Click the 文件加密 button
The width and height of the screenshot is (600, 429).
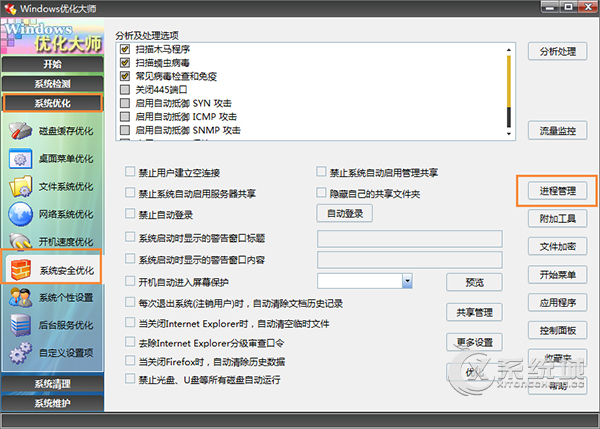click(558, 246)
